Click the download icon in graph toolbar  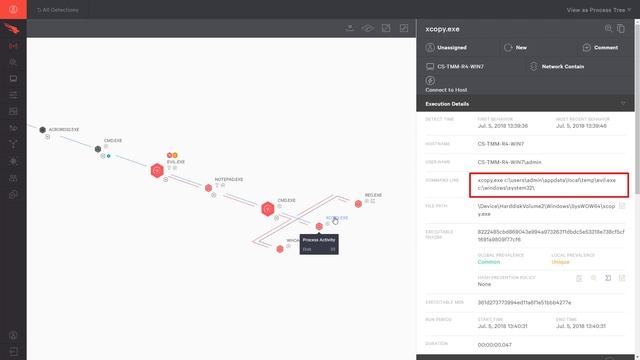pyautogui.click(x=350, y=28)
